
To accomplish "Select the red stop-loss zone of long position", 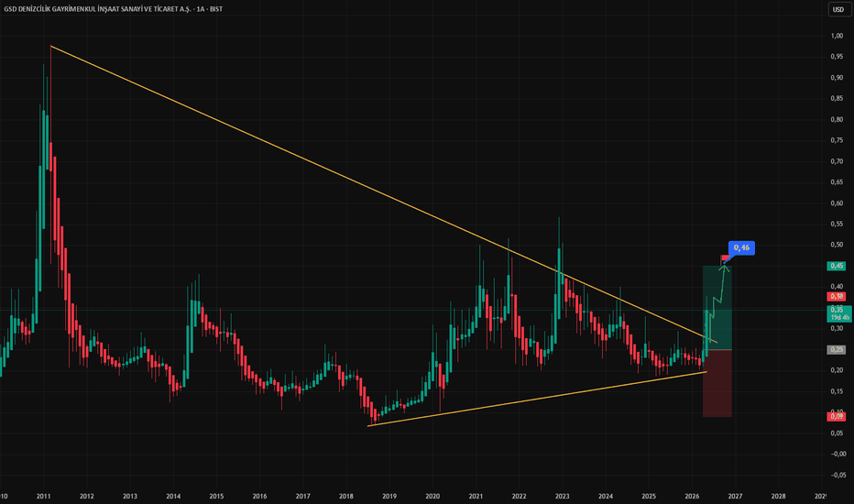I will click(717, 383).
